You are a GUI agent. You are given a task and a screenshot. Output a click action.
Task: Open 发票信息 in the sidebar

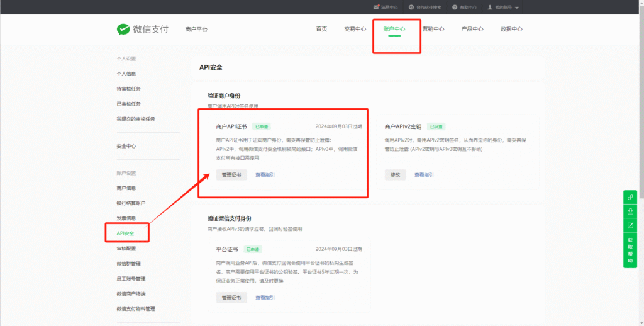[x=126, y=218]
